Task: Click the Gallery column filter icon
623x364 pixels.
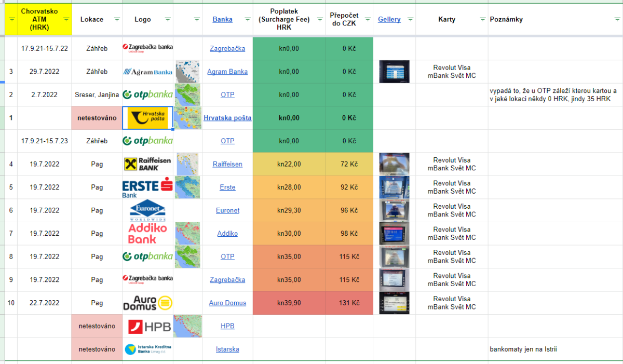Action: 410,20
